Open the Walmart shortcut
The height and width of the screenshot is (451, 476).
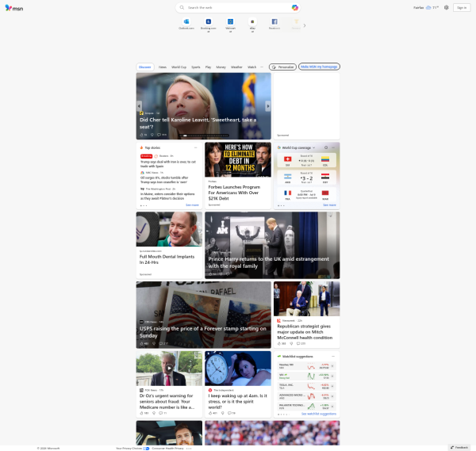[230, 25]
